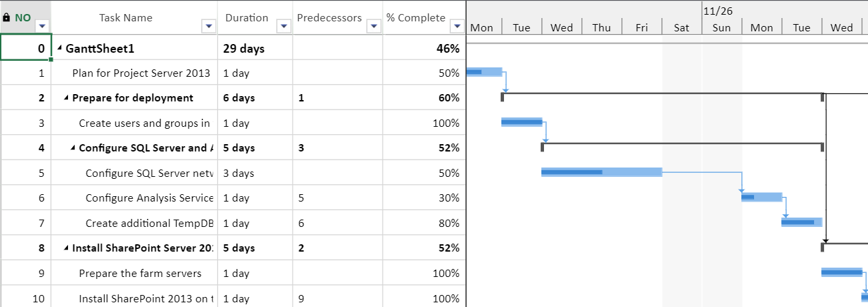Viewport: 868px width, 307px height.
Task: Open the Duration column filter button
Action: [284, 26]
